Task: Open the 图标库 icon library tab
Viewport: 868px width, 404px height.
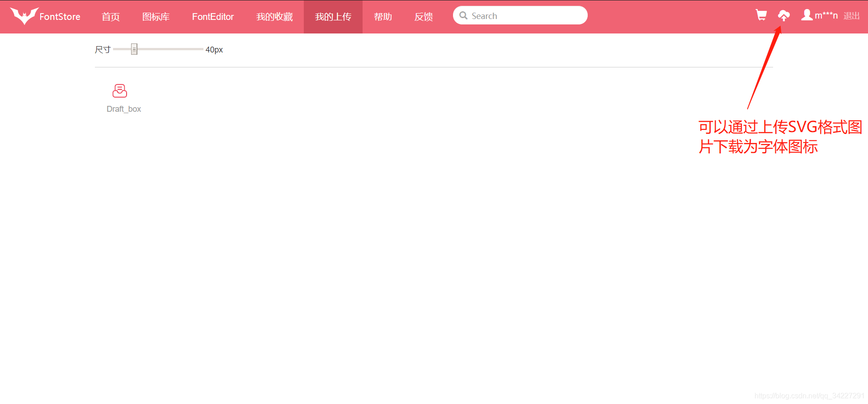Action: tap(156, 17)
